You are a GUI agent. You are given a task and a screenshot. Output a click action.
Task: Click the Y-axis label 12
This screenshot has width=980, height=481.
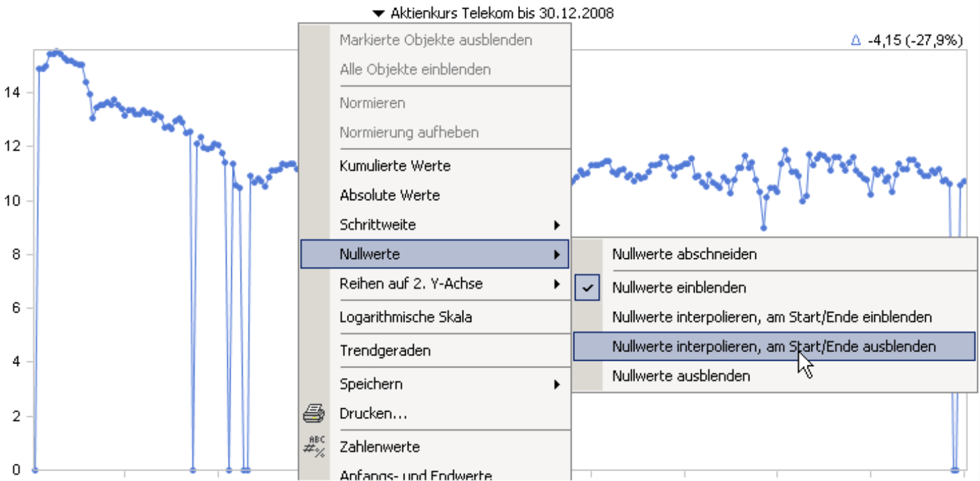[11, 146]
